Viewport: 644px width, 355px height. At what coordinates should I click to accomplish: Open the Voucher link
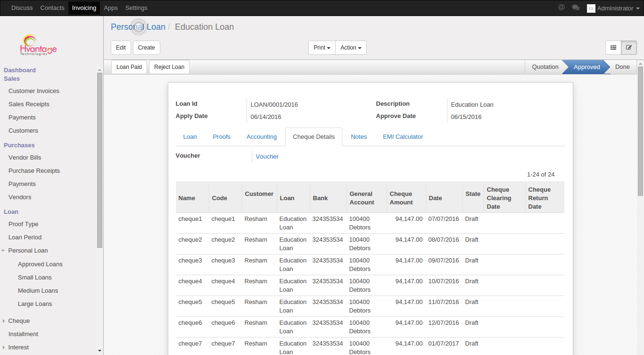pyautogui.click(x=267, y=157)
